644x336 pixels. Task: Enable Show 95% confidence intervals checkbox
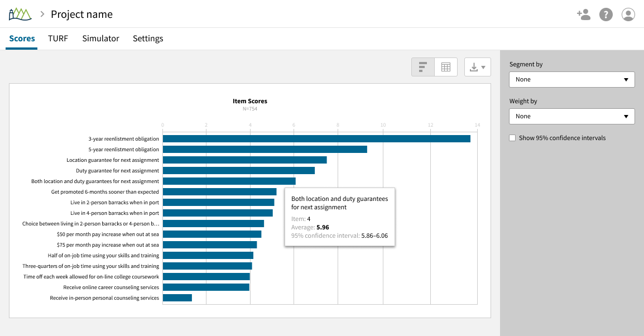click(512, 138)
